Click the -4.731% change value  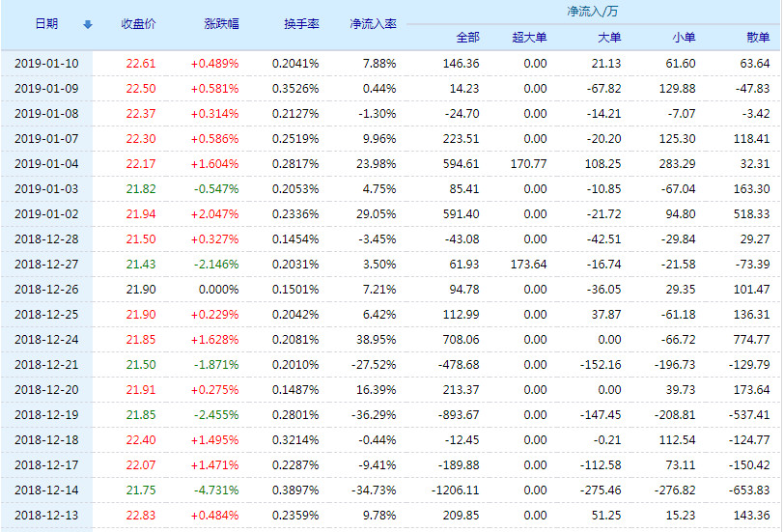[x=215, y=490]
